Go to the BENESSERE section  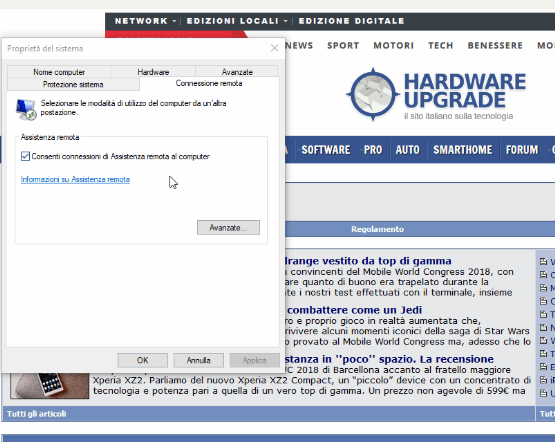(x=495, y=46)
